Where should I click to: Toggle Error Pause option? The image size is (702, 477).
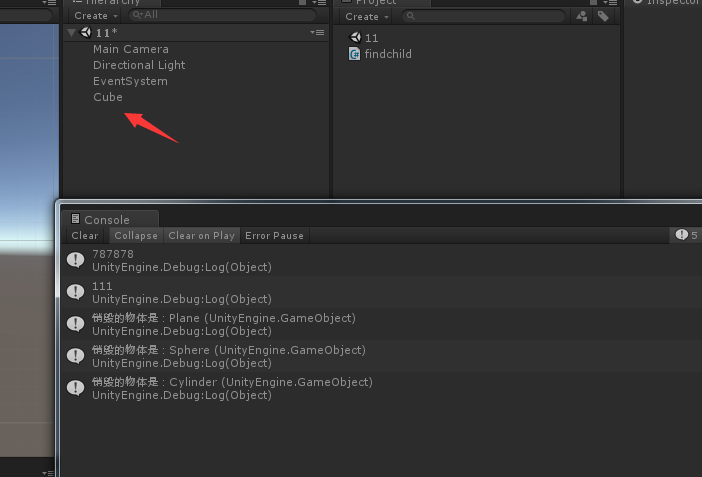[x=274, y=236]
